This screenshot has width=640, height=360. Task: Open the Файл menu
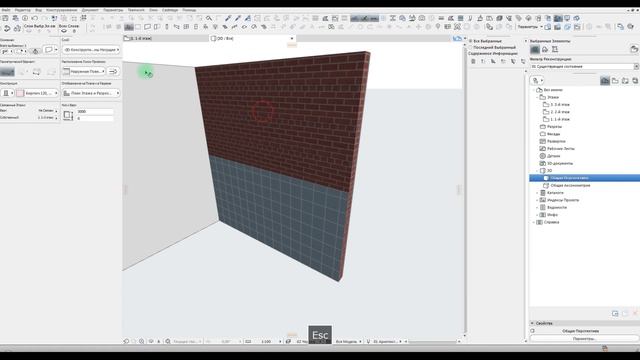[x=6, y=10]
